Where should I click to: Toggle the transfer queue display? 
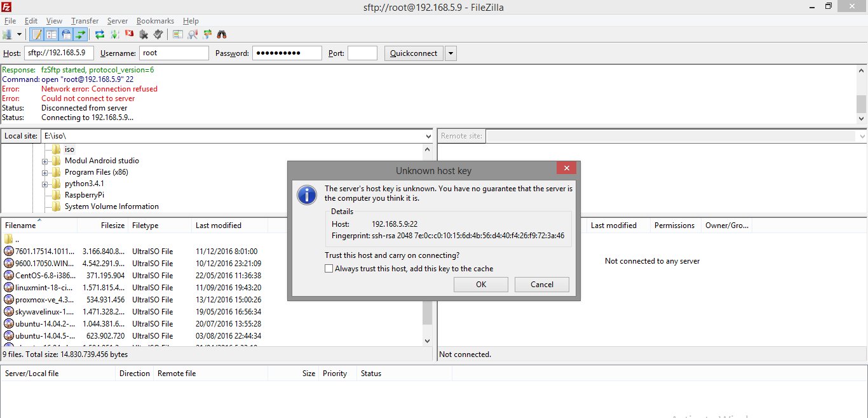81,34
